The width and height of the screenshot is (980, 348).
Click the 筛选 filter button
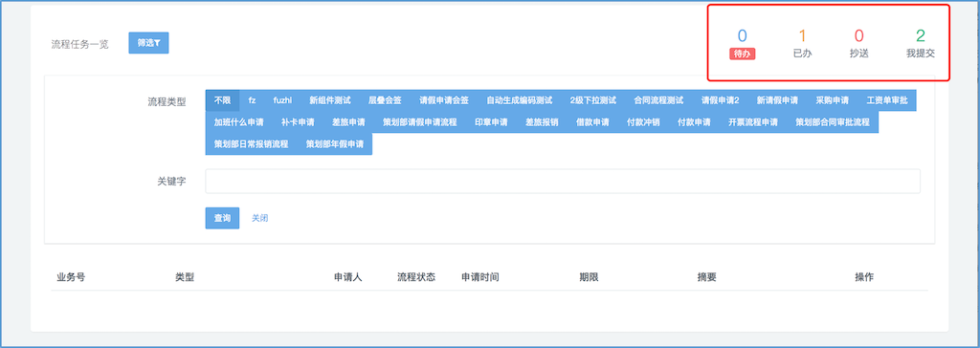[148, 43]
